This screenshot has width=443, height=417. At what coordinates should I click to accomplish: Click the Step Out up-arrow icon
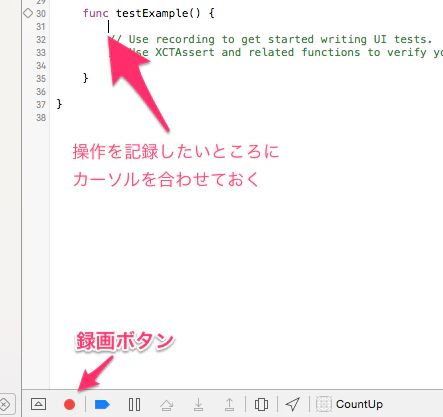point(229,404)
